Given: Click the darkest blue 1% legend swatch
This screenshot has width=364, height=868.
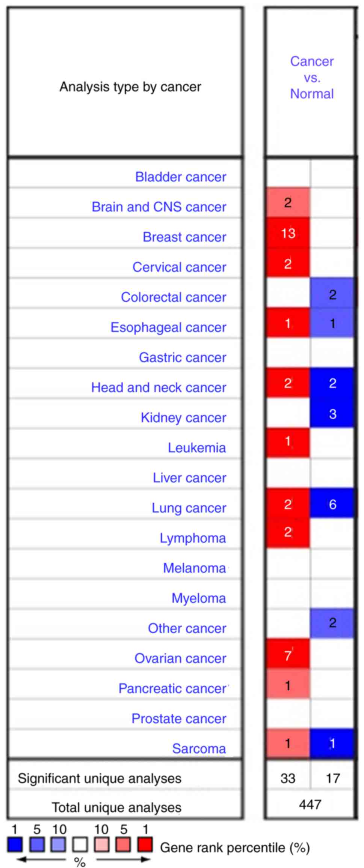Looking at the screenshot, I should point(15,845).
